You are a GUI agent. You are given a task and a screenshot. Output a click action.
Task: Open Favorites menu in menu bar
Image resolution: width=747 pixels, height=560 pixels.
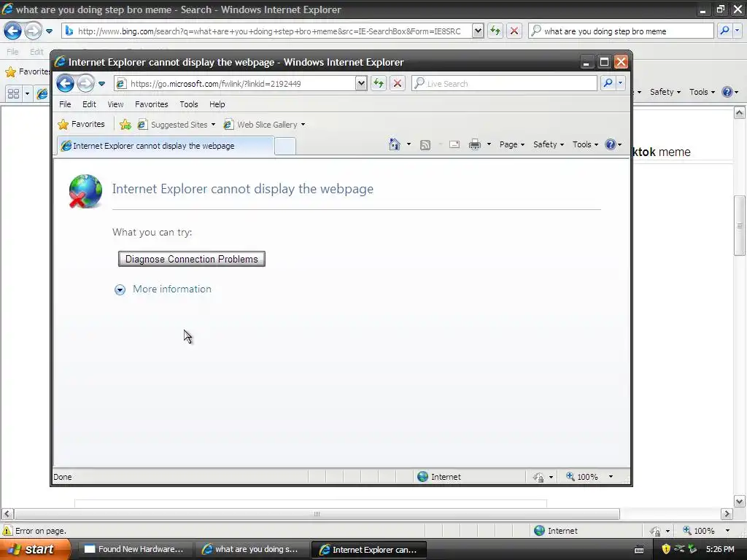152,104
